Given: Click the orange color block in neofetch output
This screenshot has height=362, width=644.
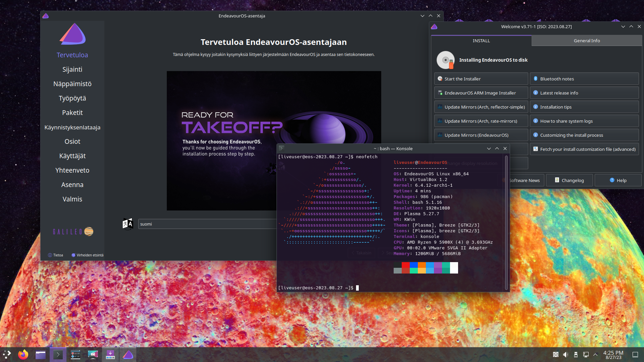Looking at the screenshot, I should (x=422, y=265).
